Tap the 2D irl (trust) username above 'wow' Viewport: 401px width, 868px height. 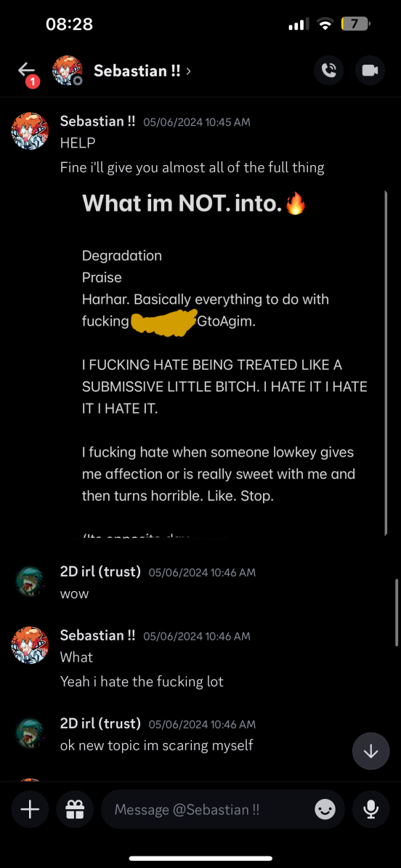point(100,571)
